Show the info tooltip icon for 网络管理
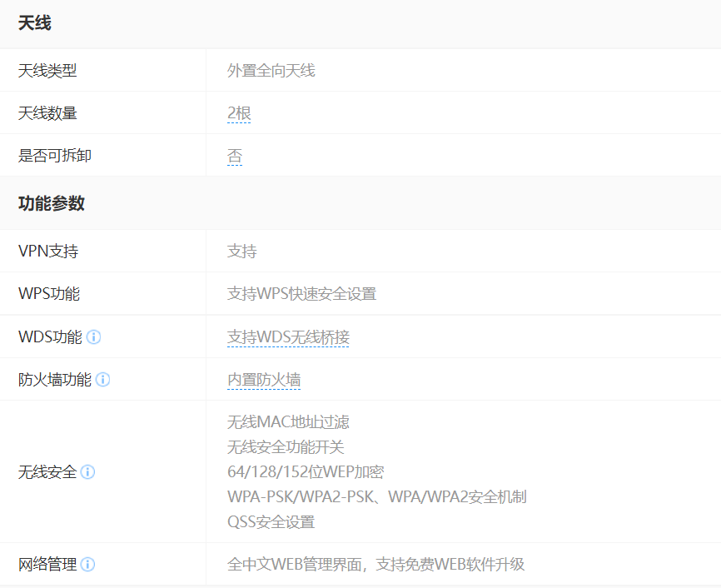 coord(87,565)
